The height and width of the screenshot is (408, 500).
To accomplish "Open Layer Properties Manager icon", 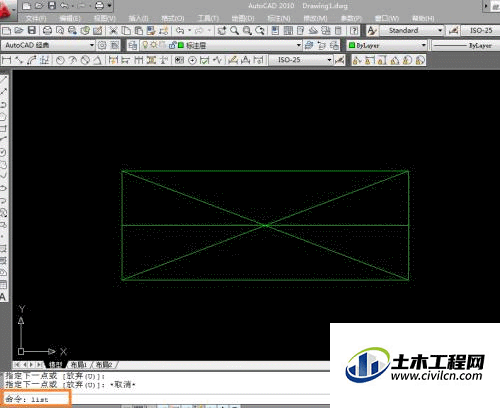I will 132,45.
